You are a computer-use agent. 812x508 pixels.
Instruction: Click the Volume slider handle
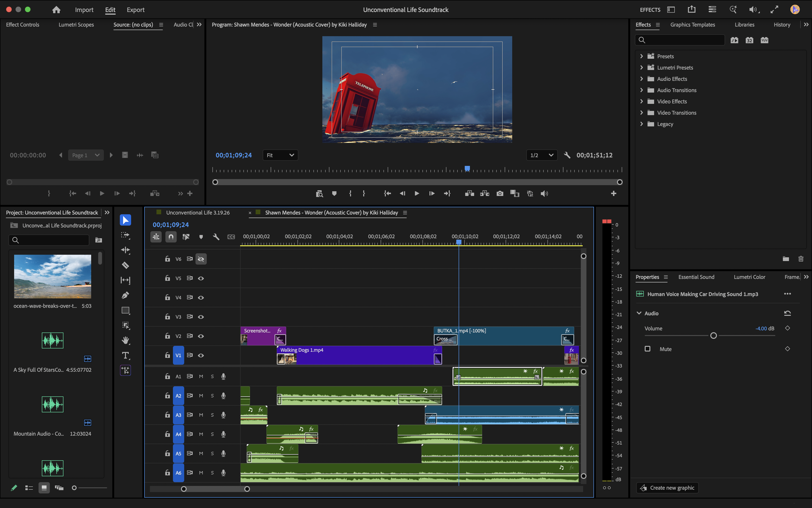pyautogui.click(x=713, y=335)
